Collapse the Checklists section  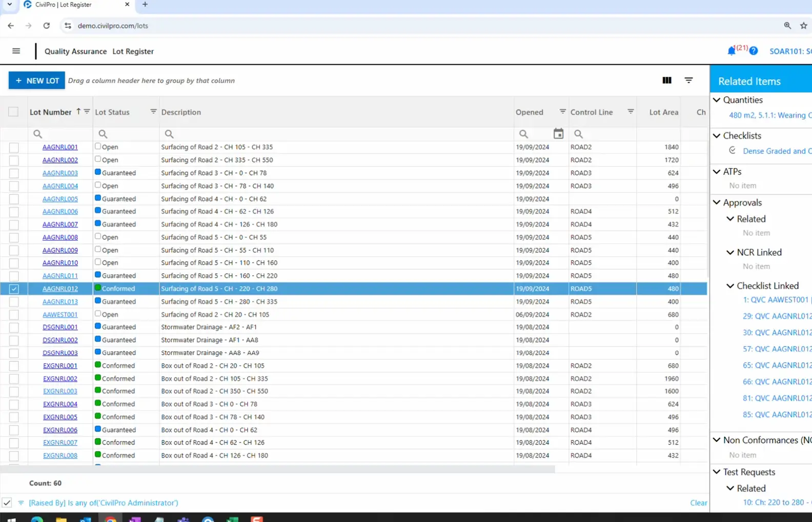717,136
